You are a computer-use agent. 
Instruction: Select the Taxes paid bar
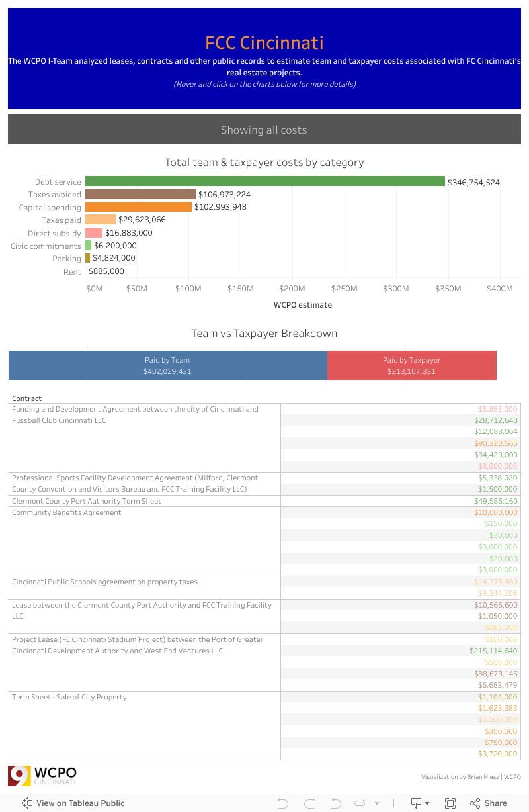pos(101,220)
